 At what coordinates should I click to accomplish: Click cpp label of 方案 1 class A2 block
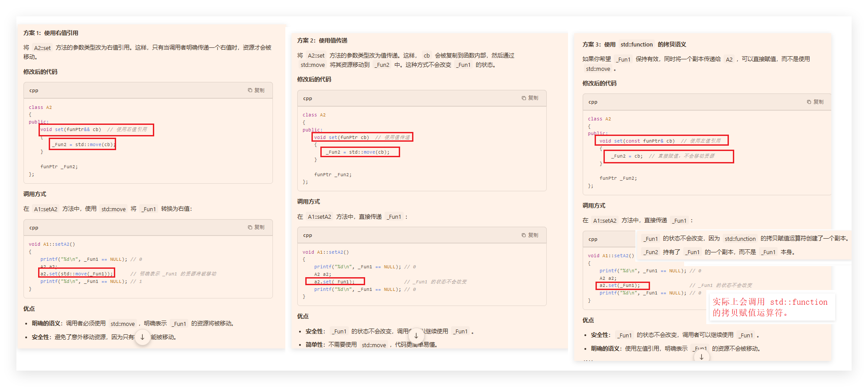tap(34, 90)
